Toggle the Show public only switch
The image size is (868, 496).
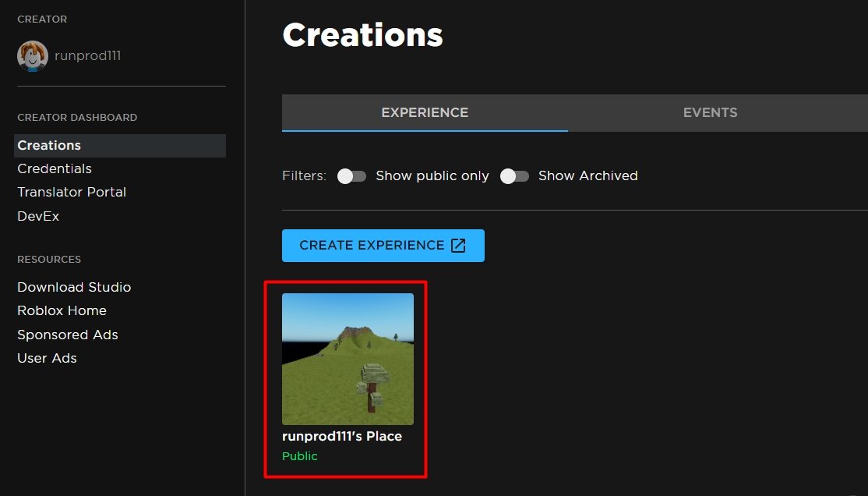coord(351,176)
